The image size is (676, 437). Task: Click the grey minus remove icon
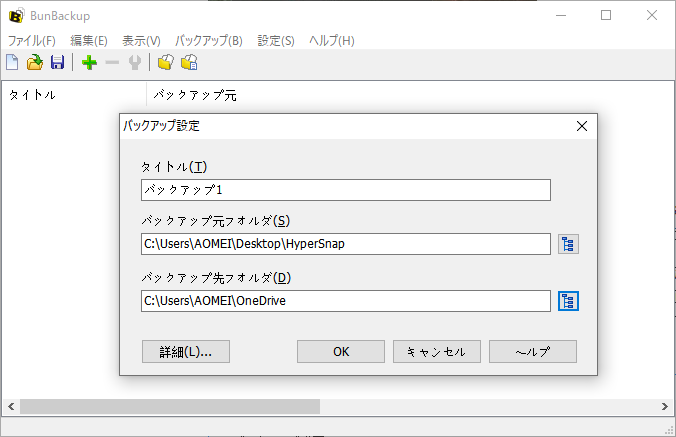112,63
